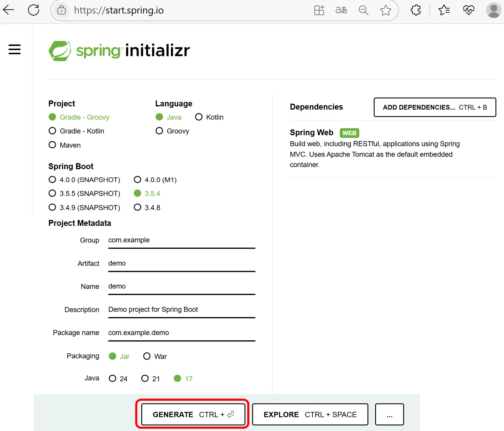The height and width of the screenshot is (431, 504).
Task: Choose Maven as the project type
Action: [x=64, y=145]
